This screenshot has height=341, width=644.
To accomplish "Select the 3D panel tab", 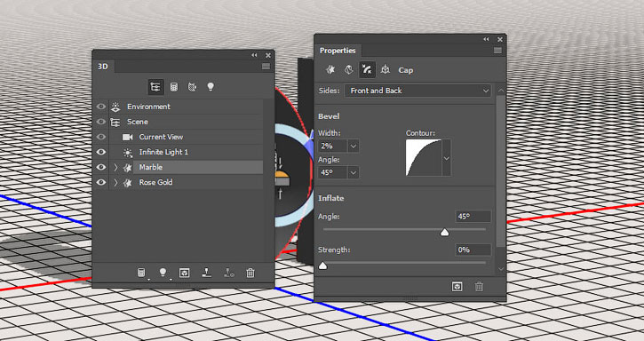I will tap(103, 66).
